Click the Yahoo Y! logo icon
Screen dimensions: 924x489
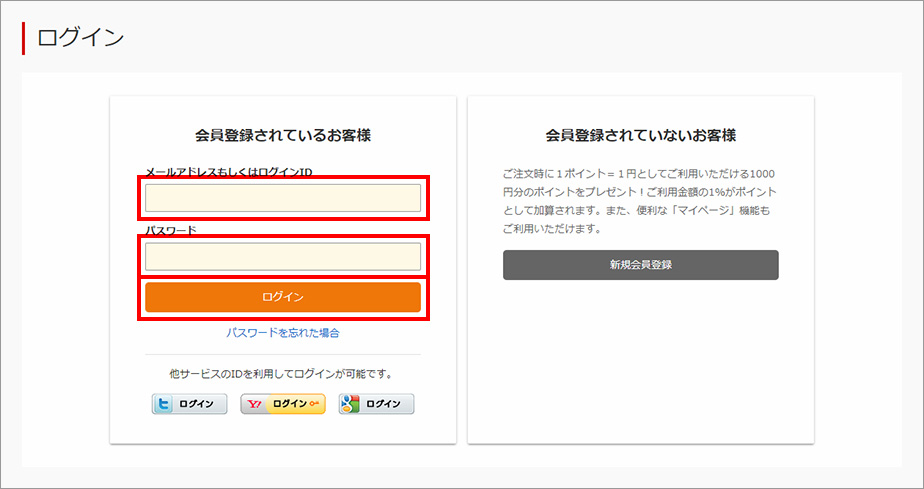coord(254,404)
